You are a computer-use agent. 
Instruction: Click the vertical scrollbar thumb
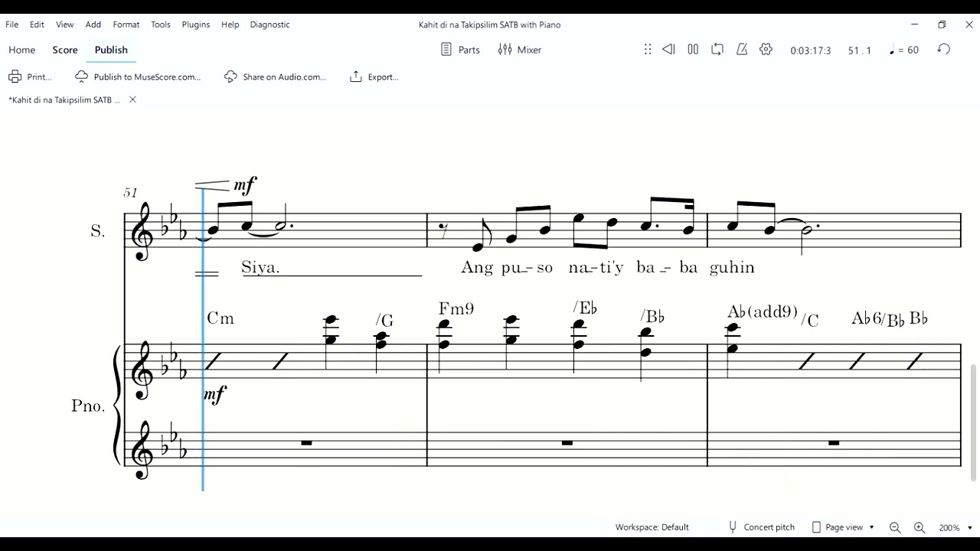(x=973, y=422)
